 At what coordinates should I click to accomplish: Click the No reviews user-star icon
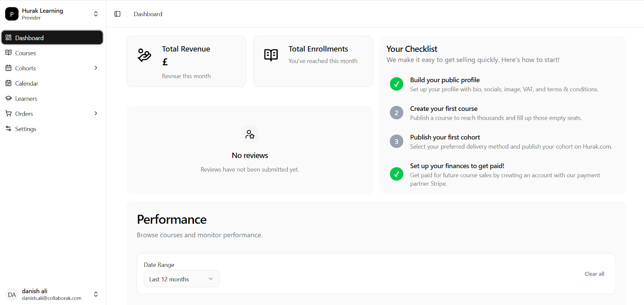point(250,134)
